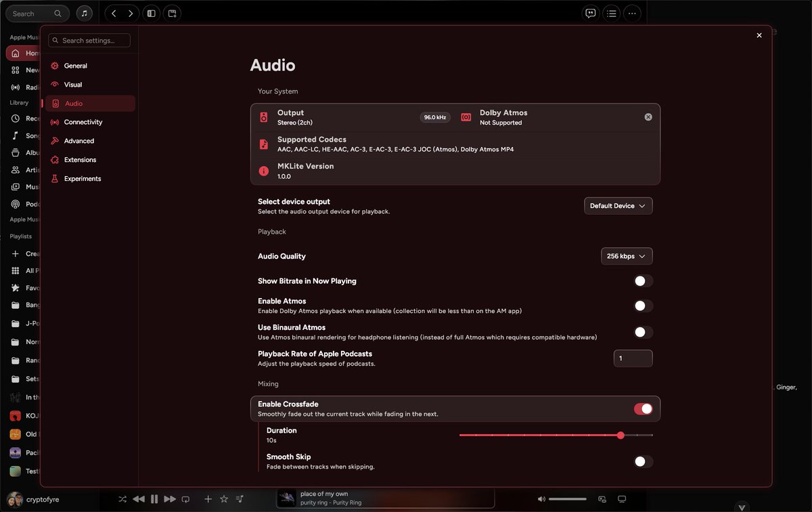Click the 96.0 kHz sample rate badge
Viewport: 812px width, 512px height.
(x=435, y=117)
